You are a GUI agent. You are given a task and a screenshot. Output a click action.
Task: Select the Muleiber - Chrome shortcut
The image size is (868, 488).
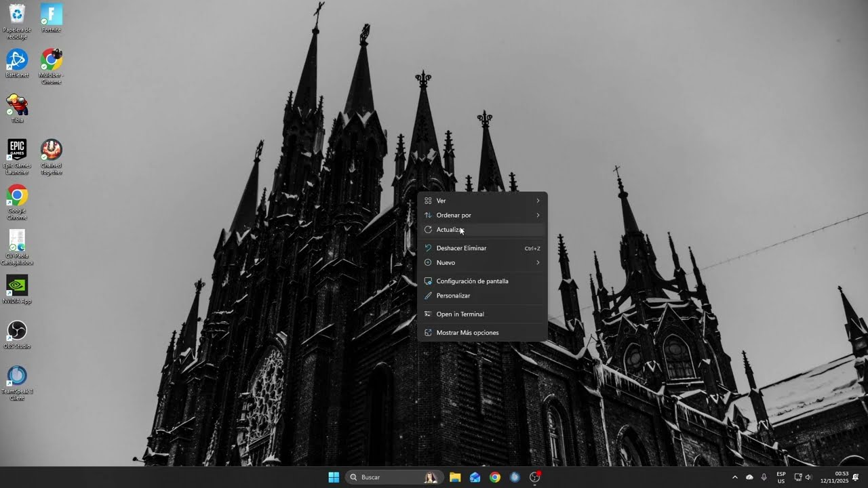pos(52,66)
